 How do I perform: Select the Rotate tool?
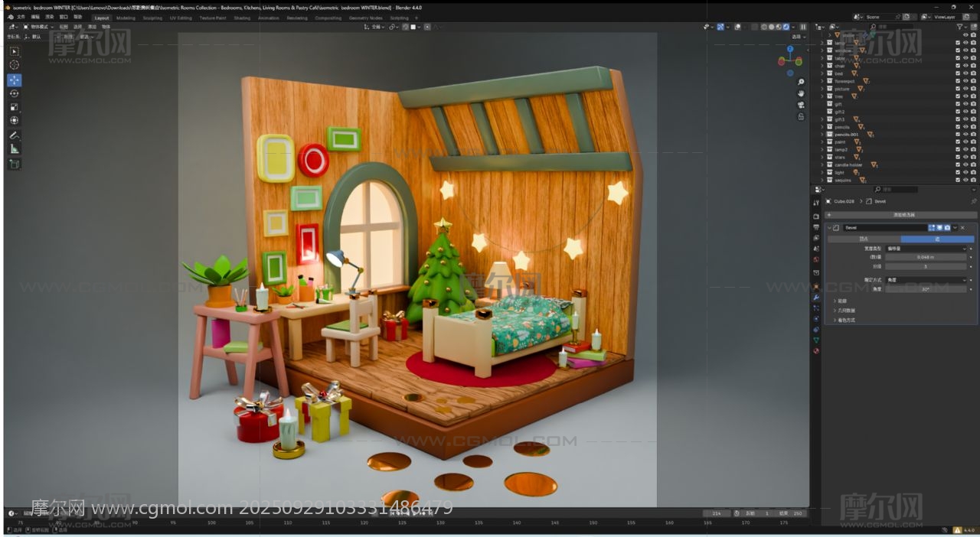[15, 93]
